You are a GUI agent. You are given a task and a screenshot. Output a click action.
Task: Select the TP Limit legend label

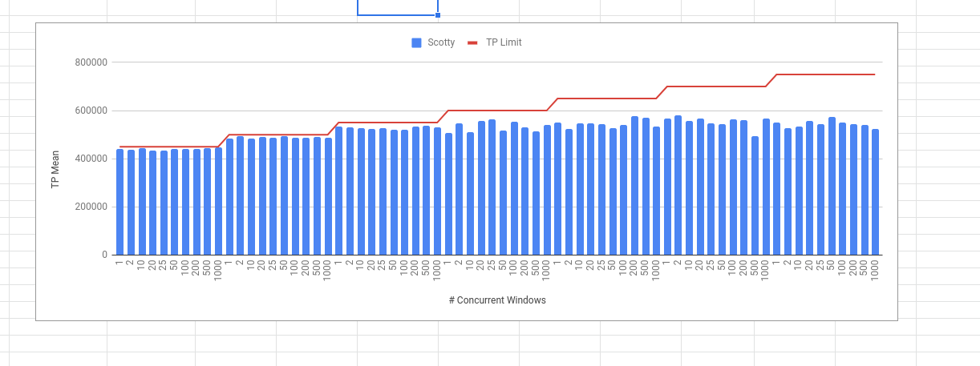point(504,42)
